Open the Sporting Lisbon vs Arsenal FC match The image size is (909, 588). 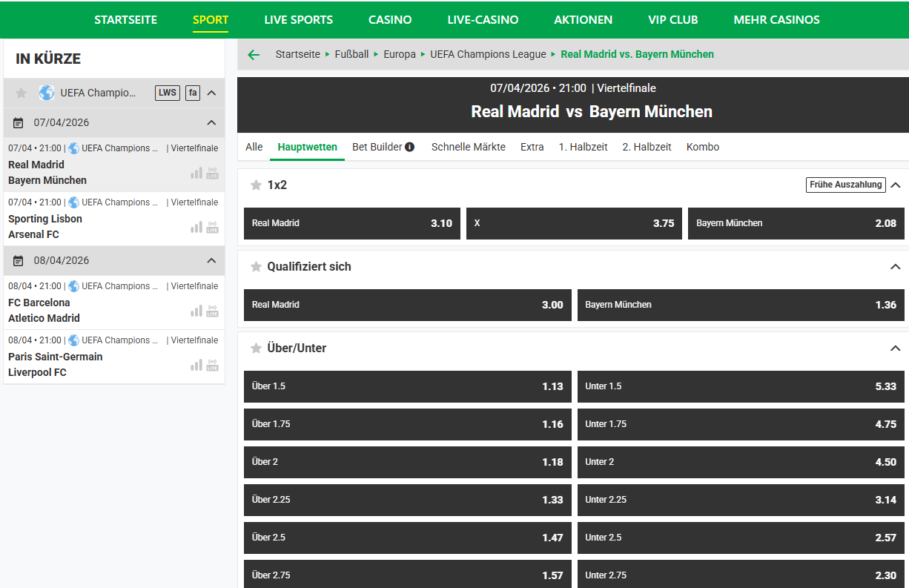pyautogui.click(x=114, y=219)
